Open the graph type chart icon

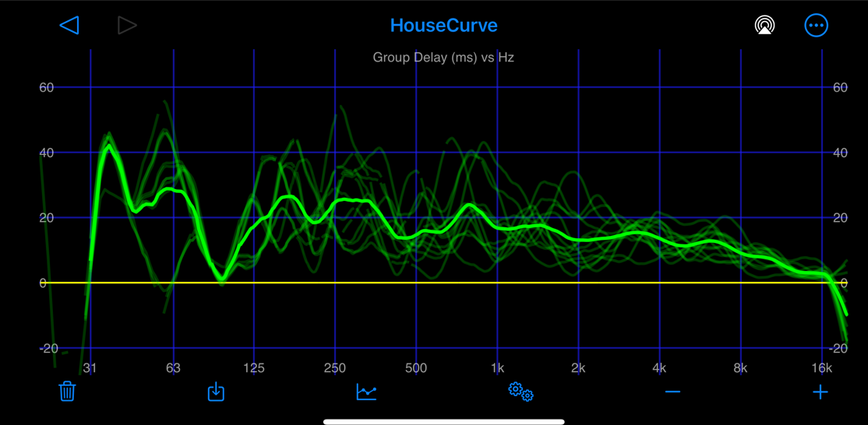click(366, 392)
